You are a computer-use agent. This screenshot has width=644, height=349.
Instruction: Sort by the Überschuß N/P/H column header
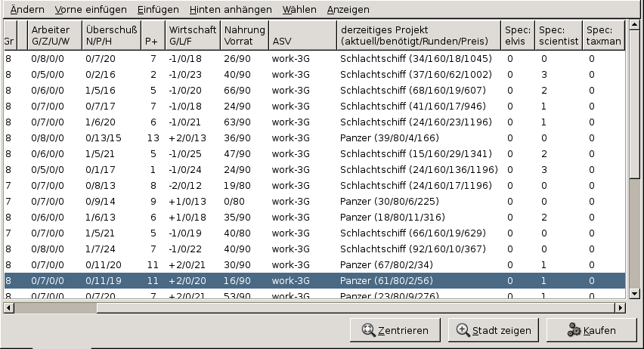coord(112,36)
